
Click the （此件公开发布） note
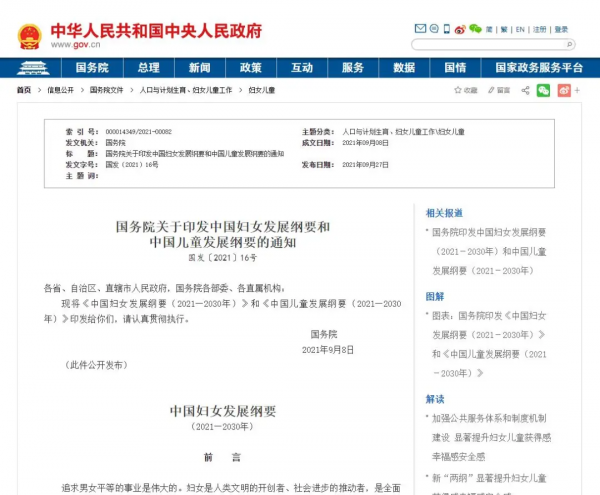pos(96,365)
